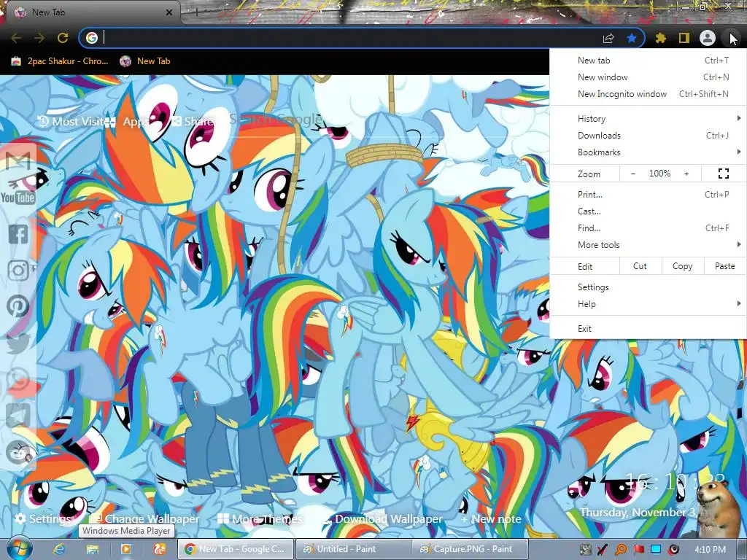Expand the History submenu
Viewport: 747px width, 560px height.
click(x=648, y=119)
